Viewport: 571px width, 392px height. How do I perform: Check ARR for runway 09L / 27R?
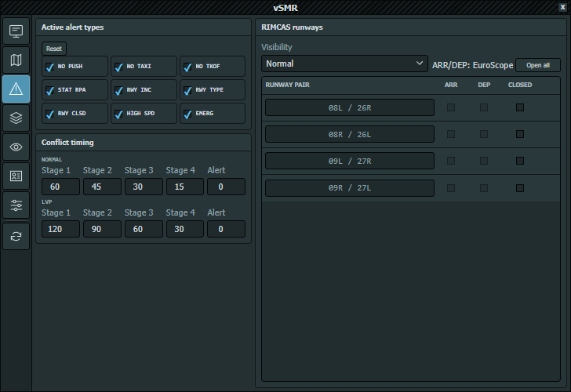pyautogui.click(x=451, y=161)
